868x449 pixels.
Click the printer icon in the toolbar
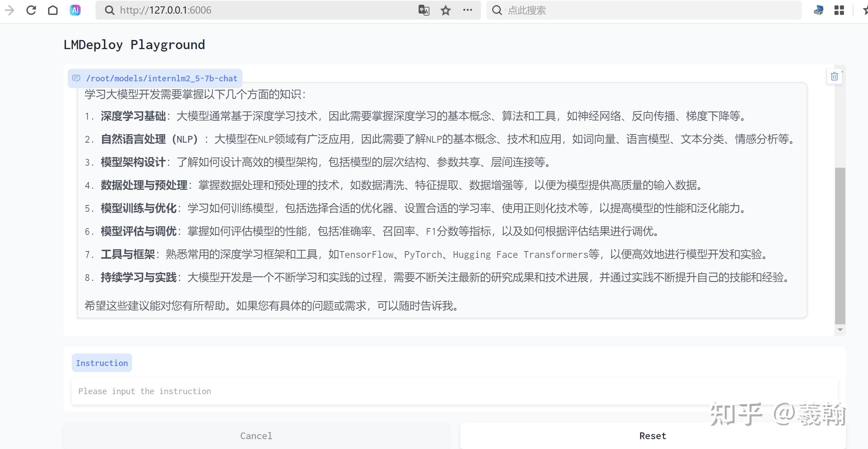pyautogui.click(x=818, y=10)
